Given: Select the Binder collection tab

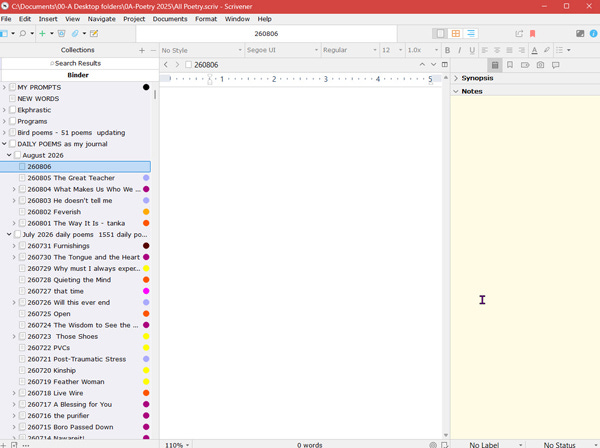Looking at the screenshot, I should 80,75.
